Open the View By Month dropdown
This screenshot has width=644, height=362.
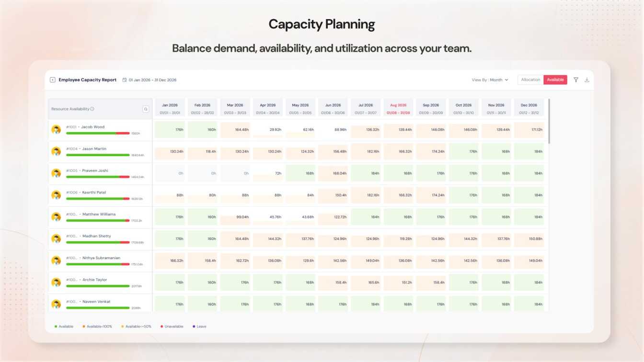tap(490, 80)
